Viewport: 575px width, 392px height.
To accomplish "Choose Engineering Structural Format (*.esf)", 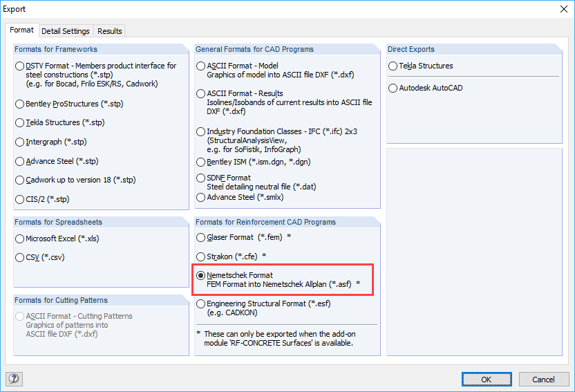I will (201, 304).
